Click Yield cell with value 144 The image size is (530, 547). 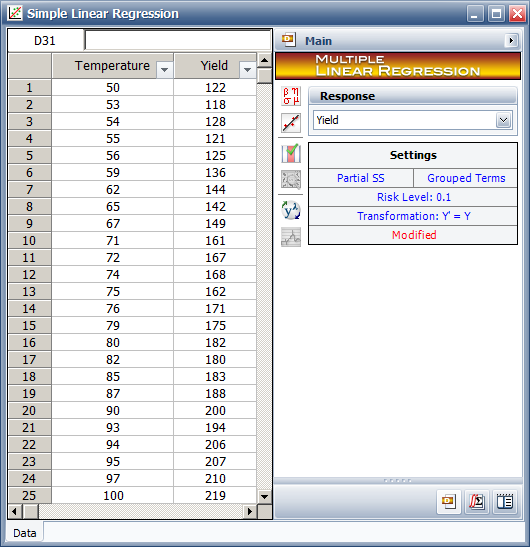click(x=215, y=190)
